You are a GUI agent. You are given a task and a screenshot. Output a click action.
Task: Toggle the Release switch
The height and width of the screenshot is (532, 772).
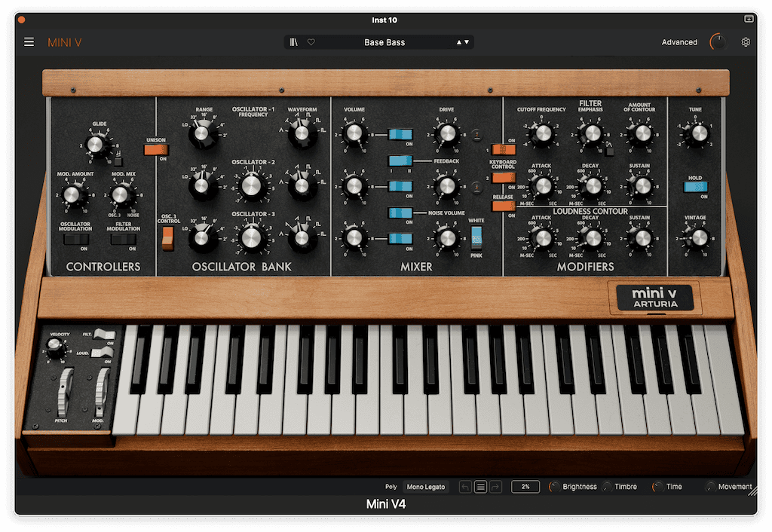(503, 206)
